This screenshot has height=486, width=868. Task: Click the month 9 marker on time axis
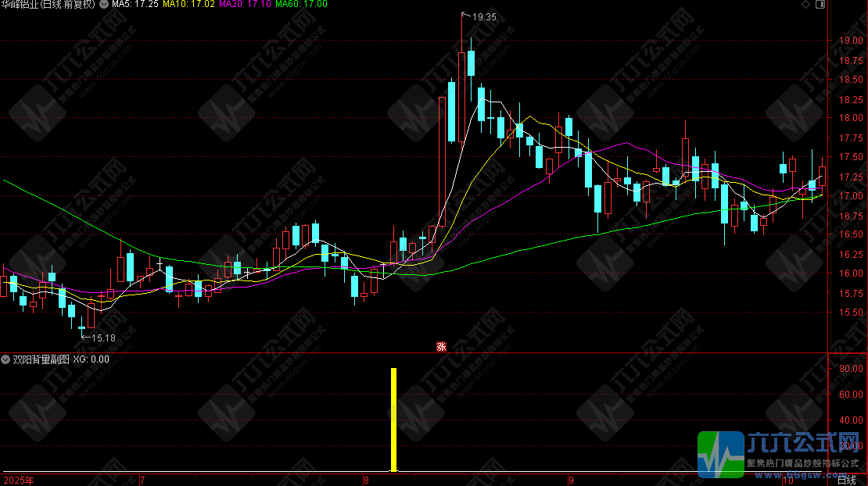[x=571, y=481]
